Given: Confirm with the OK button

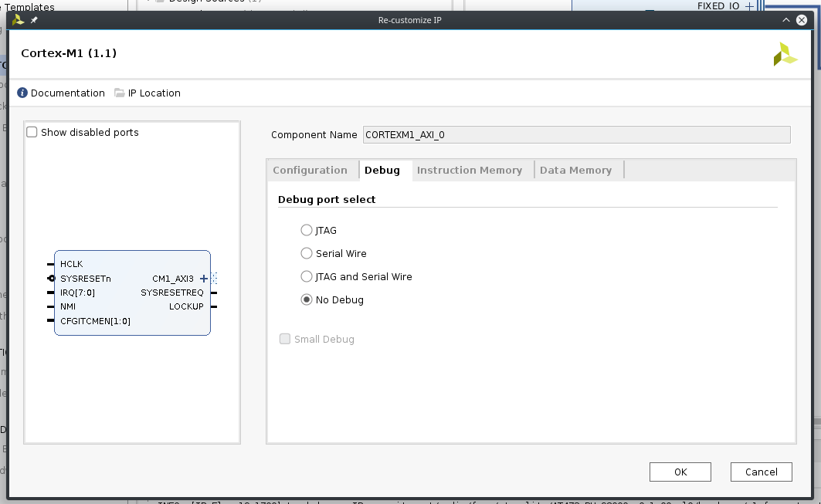Looking at the screenshot, I should click(680, 472).
